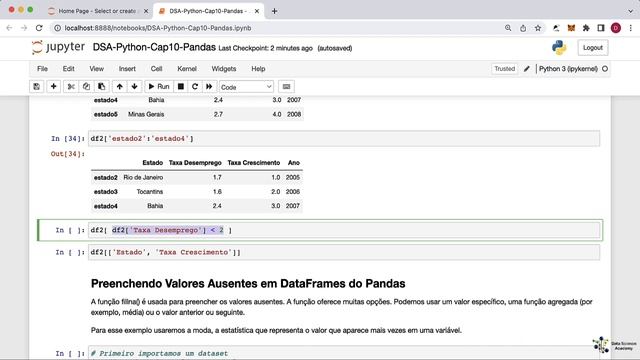The height and width of the screenshot is (360, 640).
Task: Bookmark this page star icon
Action: pos(538,28)
